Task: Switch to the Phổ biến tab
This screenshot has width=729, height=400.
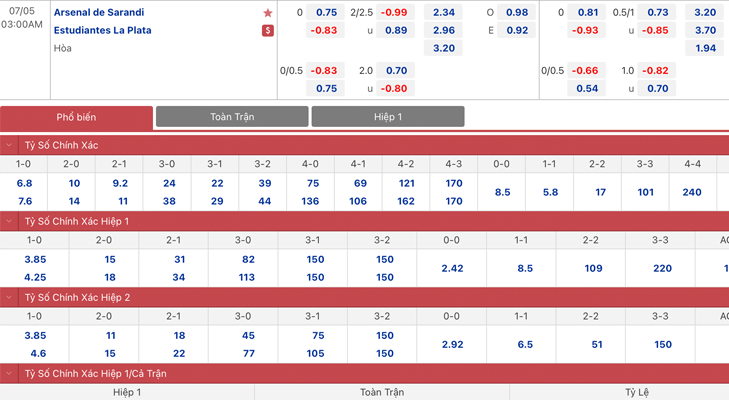Action: tap(76, 117)
